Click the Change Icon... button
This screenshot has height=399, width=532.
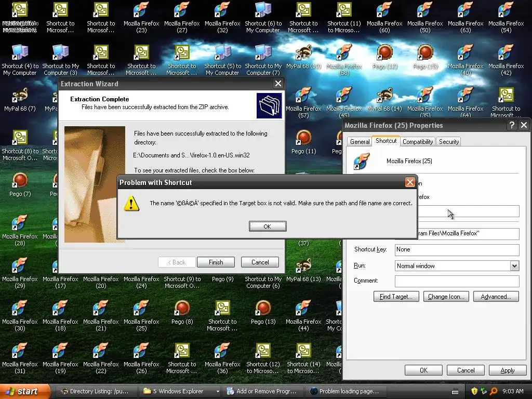[446, 297]
